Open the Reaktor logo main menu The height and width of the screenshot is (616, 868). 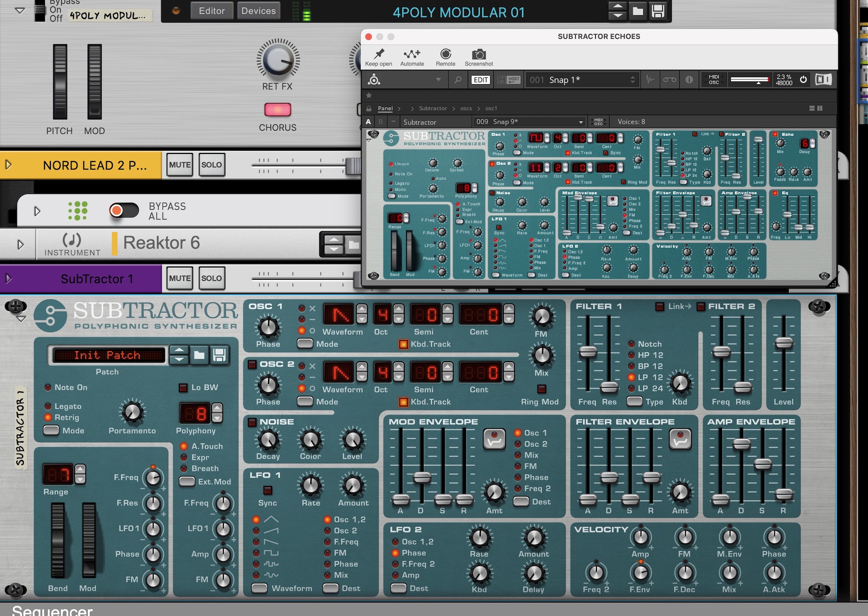[374, 80]
